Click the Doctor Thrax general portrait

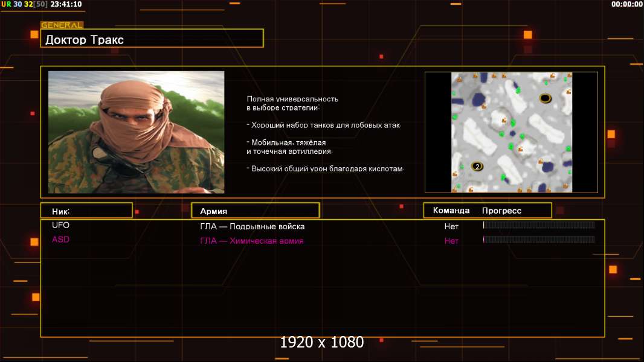(x=137, y=132)
